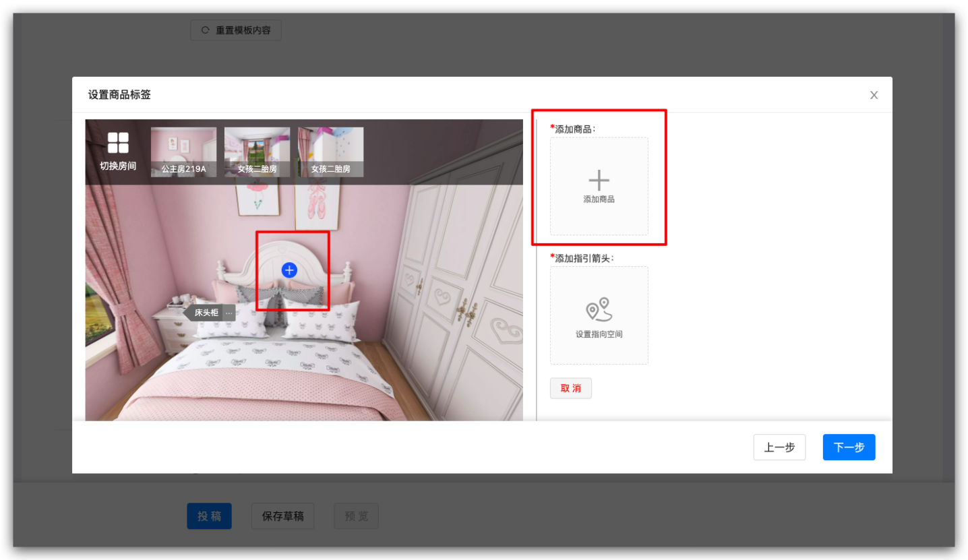Select the 公主房219A room thumbnail
The image size is (968, 560).
tap(183, 152)
